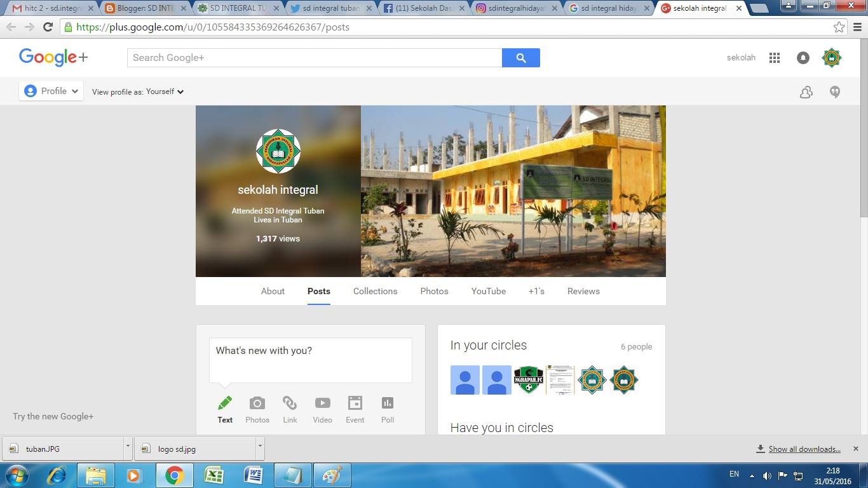868x488 pixels.
Task: Show hidden system tray icons
Action: point(752,475)
